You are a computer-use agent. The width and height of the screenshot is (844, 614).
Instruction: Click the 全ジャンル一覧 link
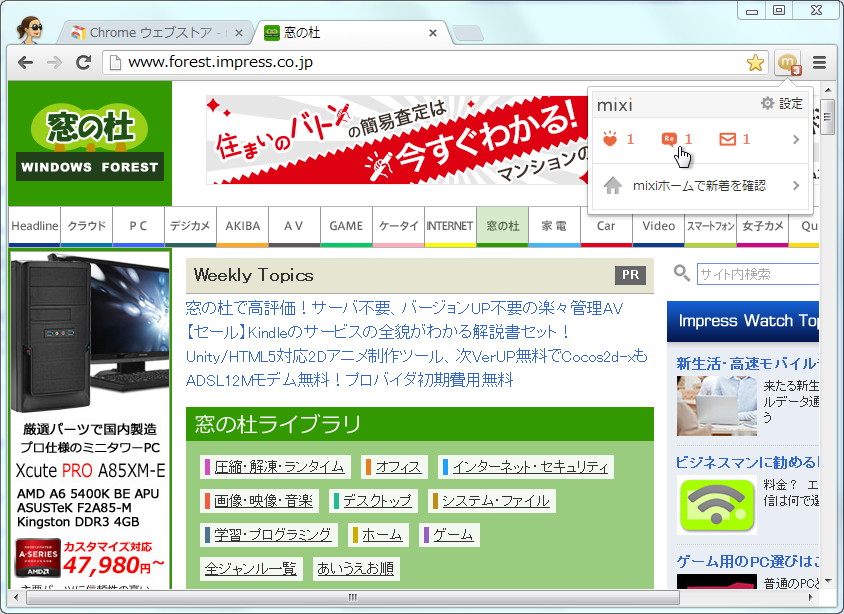[249, 568]
